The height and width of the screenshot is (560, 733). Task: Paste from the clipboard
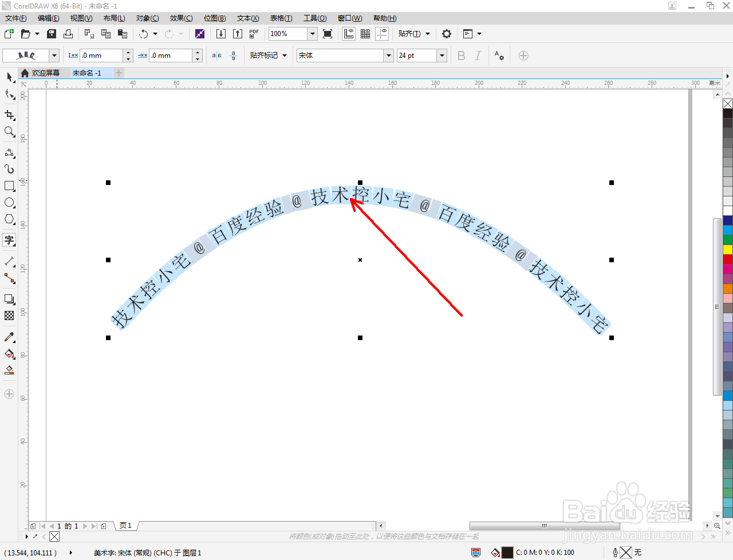click(x=122, y=34)
